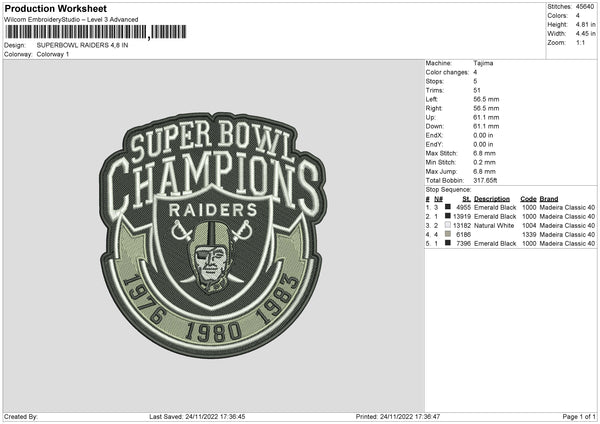Click the Left value 56.5 mm

pyautogui.click(x=486, y=99)
